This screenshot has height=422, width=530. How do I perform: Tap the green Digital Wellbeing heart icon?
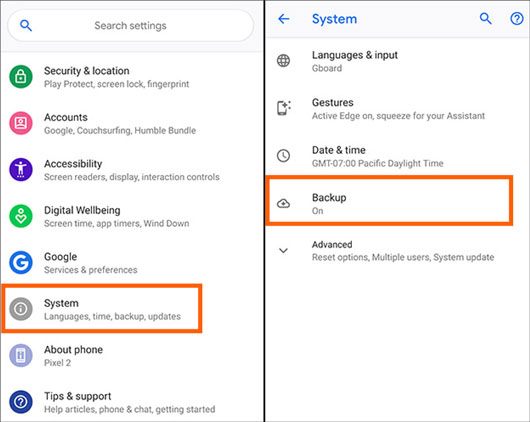pyautogui.click(x=21, y=216)
